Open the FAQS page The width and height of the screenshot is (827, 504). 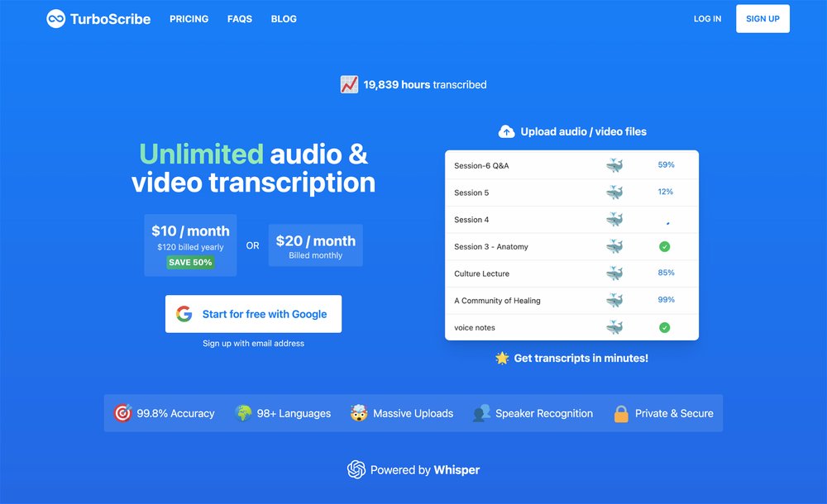click(240, 19)
